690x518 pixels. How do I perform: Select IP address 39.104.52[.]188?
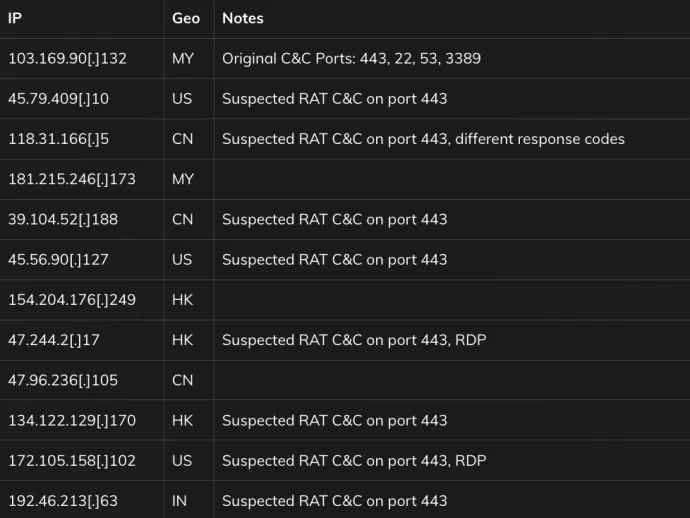click(63, 219)
